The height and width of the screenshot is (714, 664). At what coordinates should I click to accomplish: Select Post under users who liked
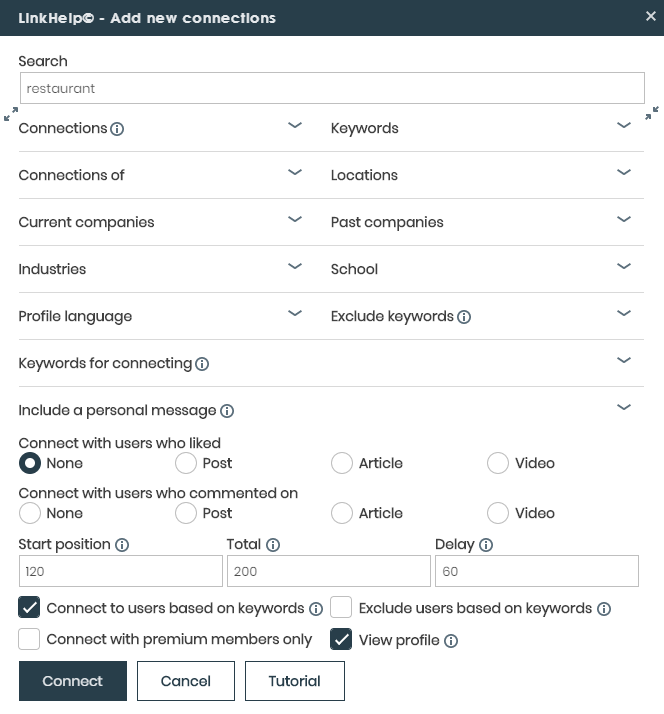pyautogui.click(x=186, y=463)
